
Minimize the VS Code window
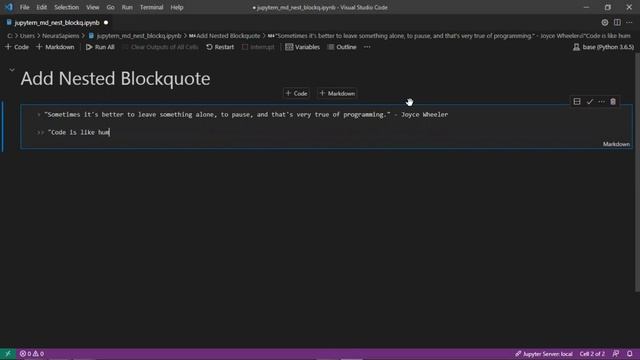(587, 7)
